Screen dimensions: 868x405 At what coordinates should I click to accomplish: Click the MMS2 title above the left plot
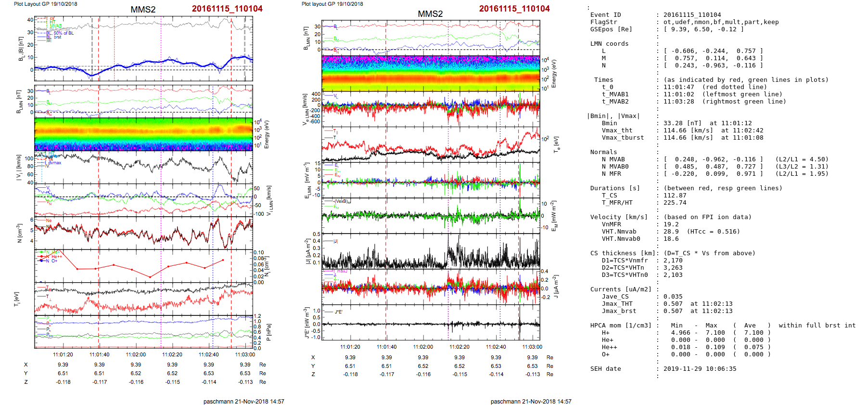(x=143, y=10)
